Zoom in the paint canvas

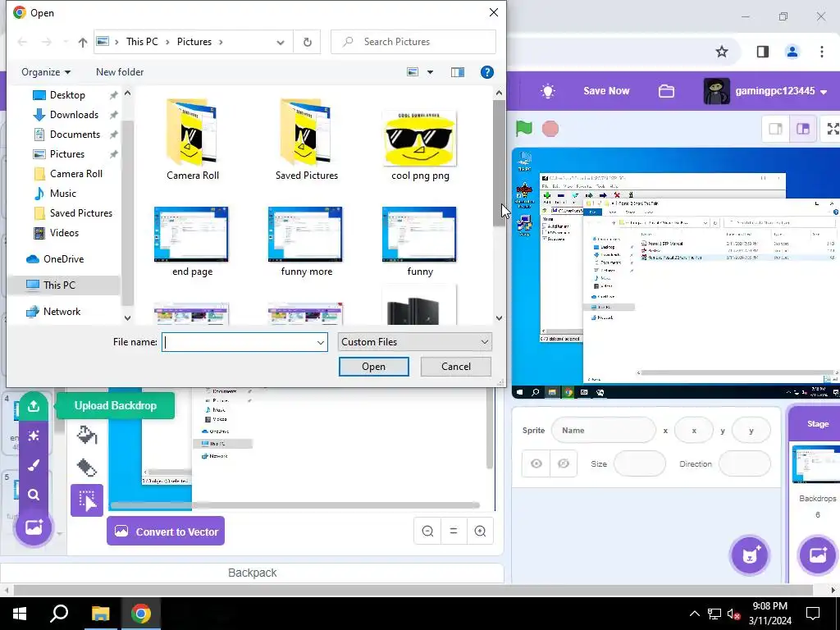point(480,531)
